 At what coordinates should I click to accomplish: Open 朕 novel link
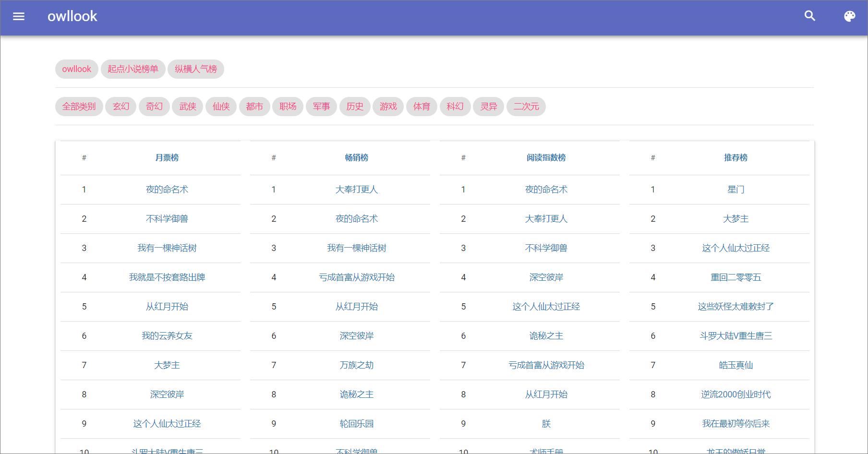point(546,424)
